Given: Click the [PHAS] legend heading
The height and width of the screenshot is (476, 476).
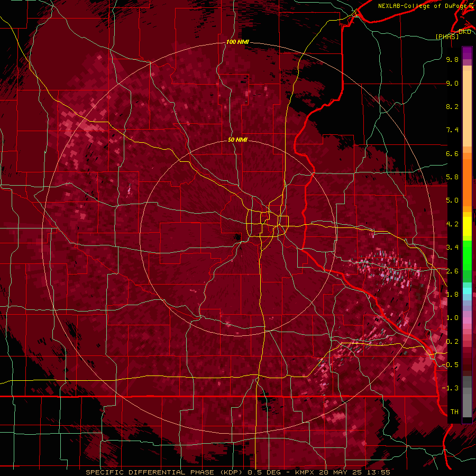Looking at the screenshot, I should point(447,36).
